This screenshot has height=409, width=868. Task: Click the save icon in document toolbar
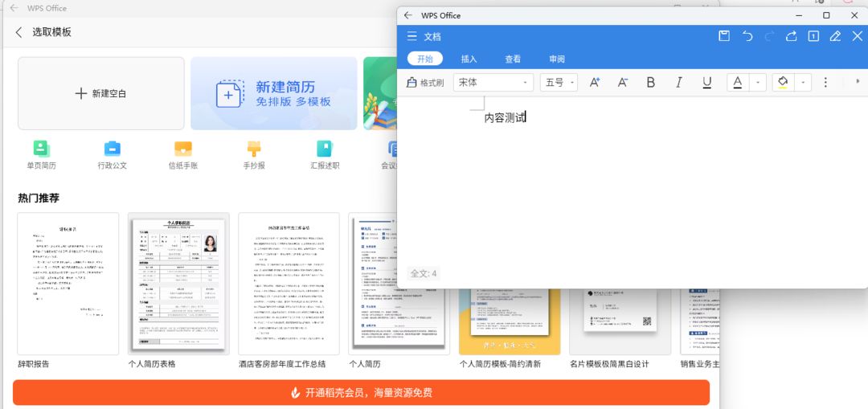[x=723, y=36]
